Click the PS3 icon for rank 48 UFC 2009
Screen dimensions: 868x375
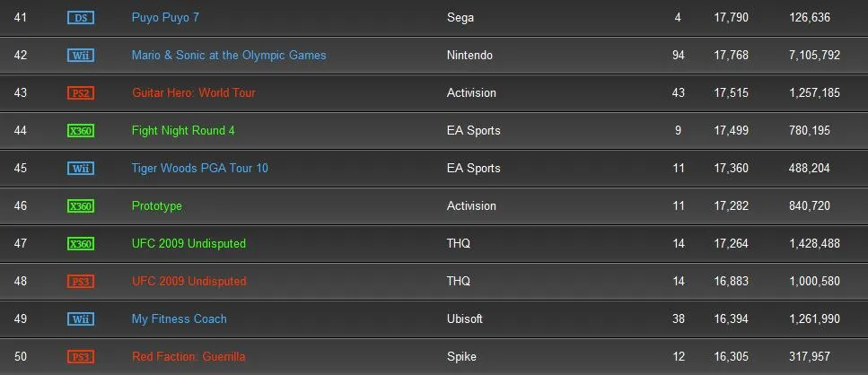pyautogui.click(x=81, y=282)
